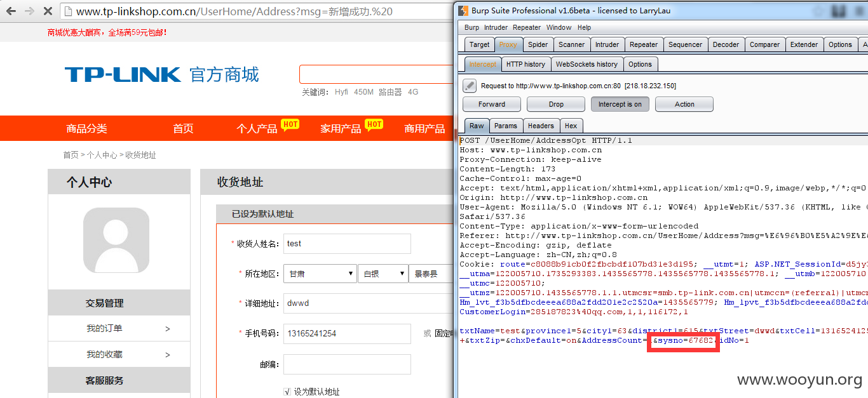Show the Hex request view

pos(571,126)
